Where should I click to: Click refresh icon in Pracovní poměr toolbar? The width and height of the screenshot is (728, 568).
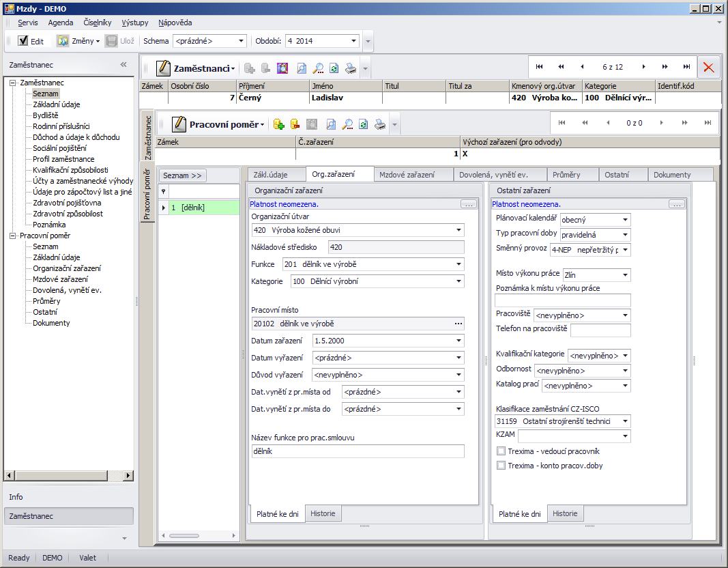coord(364,124)
